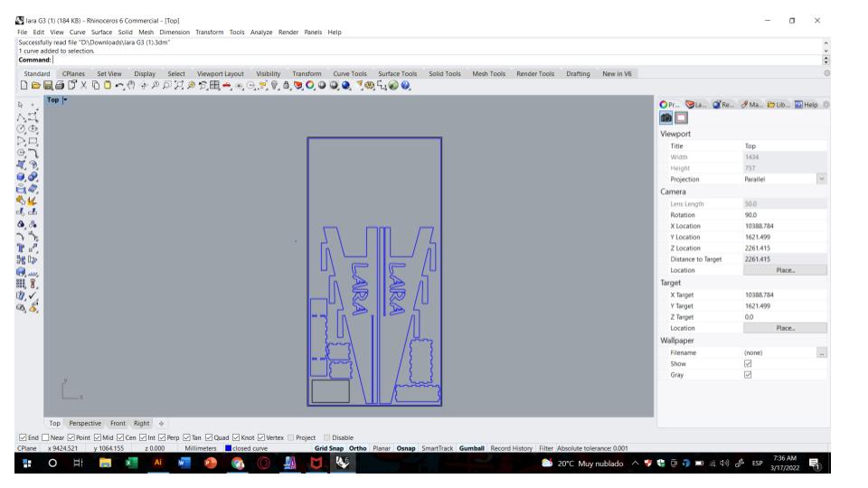Switch to the Drafting toolbar tab

pyautogui.click(x=578, y=73)
